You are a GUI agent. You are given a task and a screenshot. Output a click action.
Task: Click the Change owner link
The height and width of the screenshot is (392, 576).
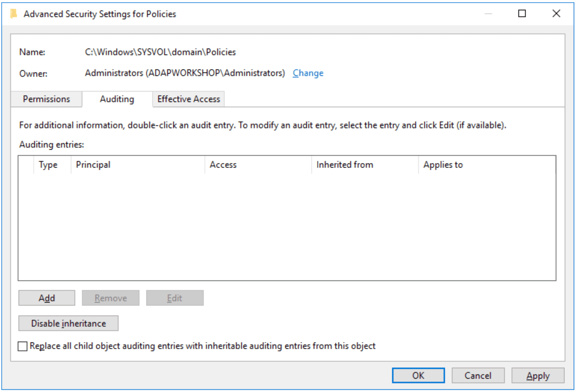(308, 73)
